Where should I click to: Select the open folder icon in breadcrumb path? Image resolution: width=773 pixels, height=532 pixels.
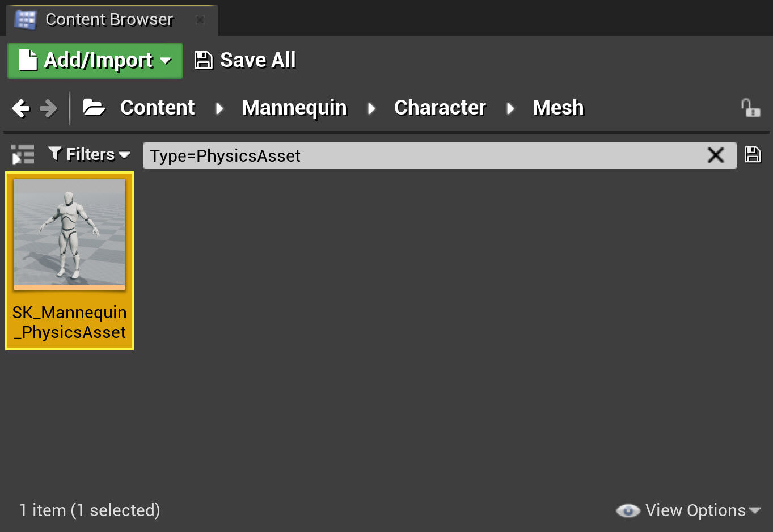point(94,108)
